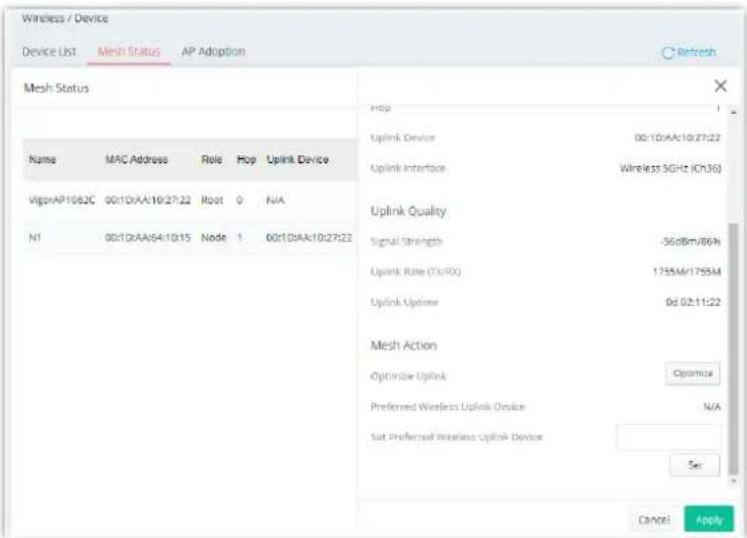Click the Uplink Device column header
Screen dimensions: 747x538
(298, 160)
